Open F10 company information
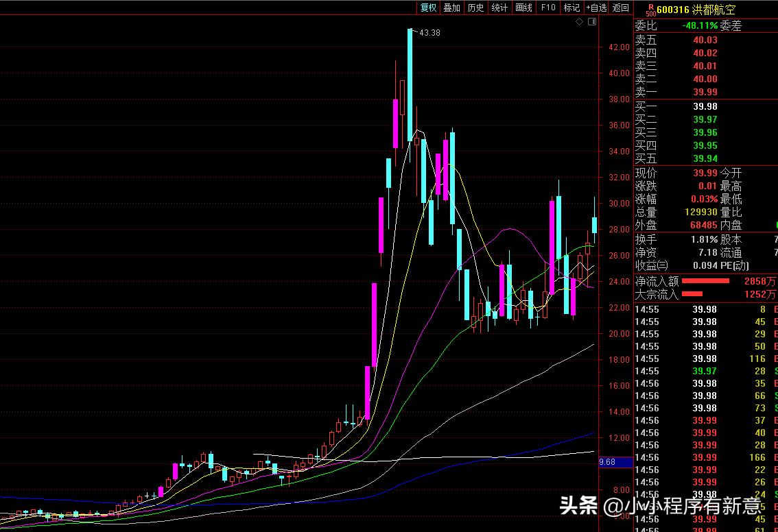Viewport: 778px width, 532px height. (548, 8)
